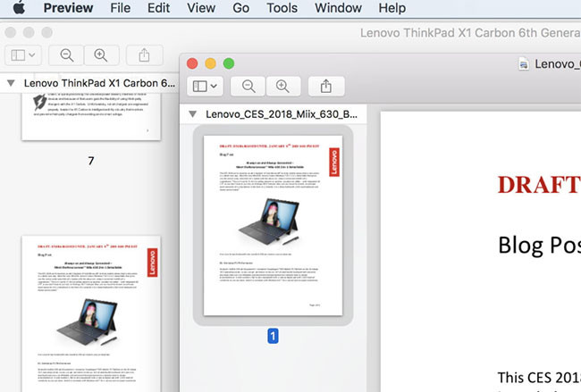Click zoom in in front window toolbar
Screen dimensions: 581x392
(x=282, y=86)
